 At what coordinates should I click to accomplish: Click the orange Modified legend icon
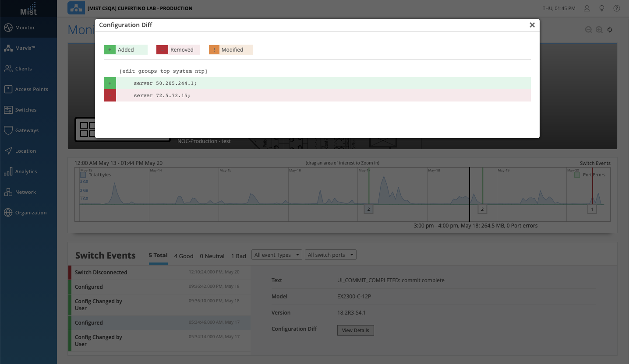(215, 50)
